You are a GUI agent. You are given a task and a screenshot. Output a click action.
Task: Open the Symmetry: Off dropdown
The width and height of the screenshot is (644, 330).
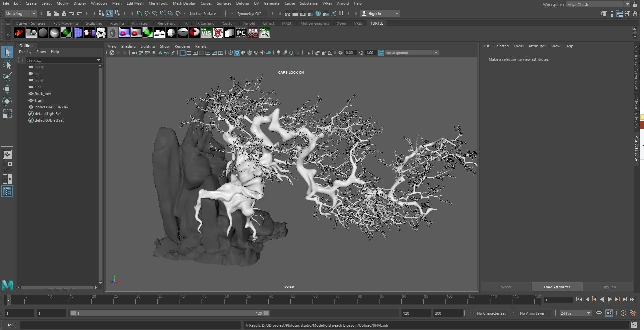point(252,13)
